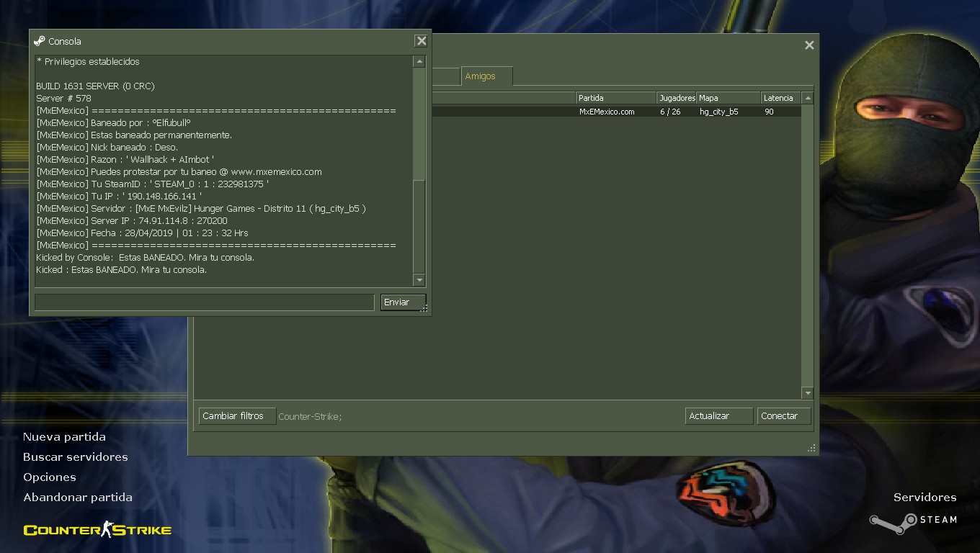Click the line 'Razon : Wallhack + AImbot'
980x553 pixels.
[x=125, y=160]
